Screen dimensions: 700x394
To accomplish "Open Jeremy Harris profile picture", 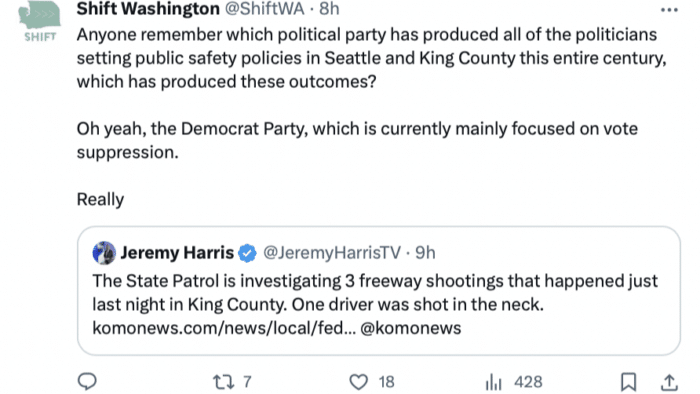I will pyautogui.click(x=104, y=253).
